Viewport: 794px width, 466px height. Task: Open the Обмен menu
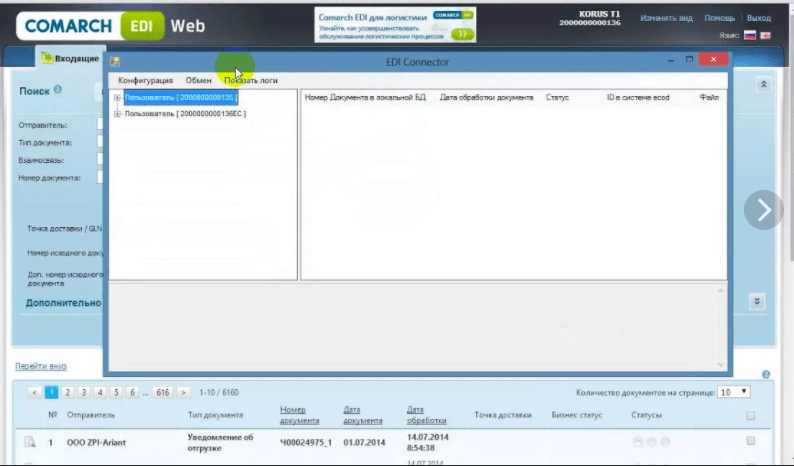[198, 80]
